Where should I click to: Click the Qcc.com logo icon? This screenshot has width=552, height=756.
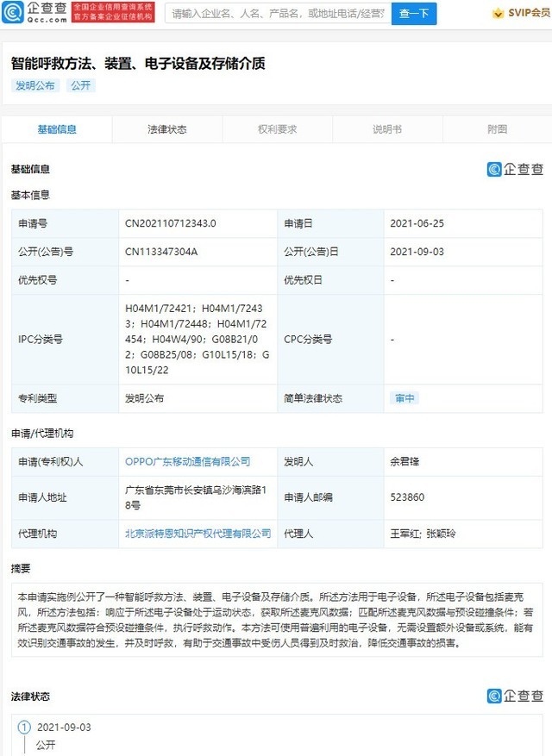click(13, 13)
